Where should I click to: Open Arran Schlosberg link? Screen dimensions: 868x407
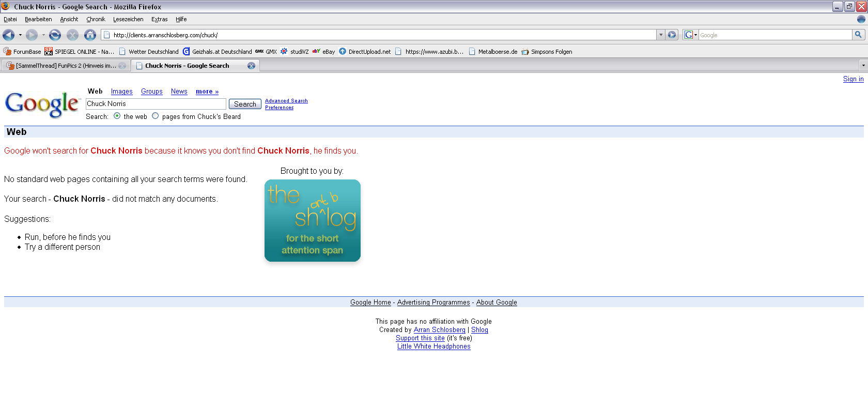point(439,330)
